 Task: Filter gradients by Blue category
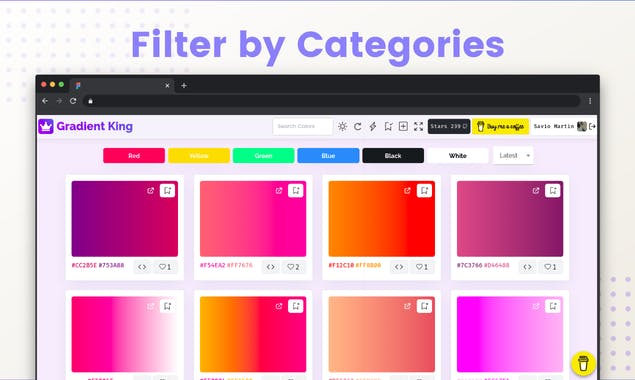click(x=328, y=156)
